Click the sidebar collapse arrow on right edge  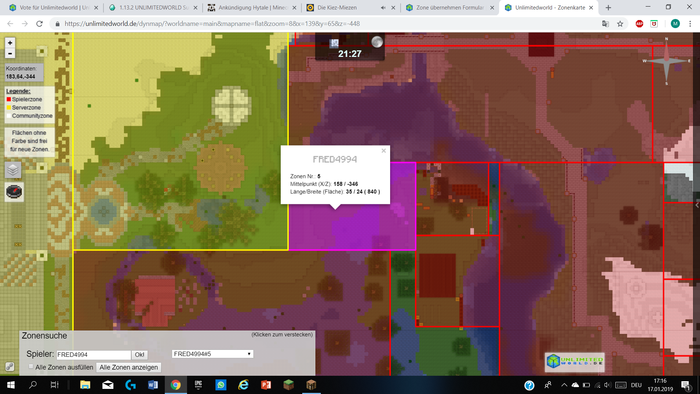click(x=697, y=205)
